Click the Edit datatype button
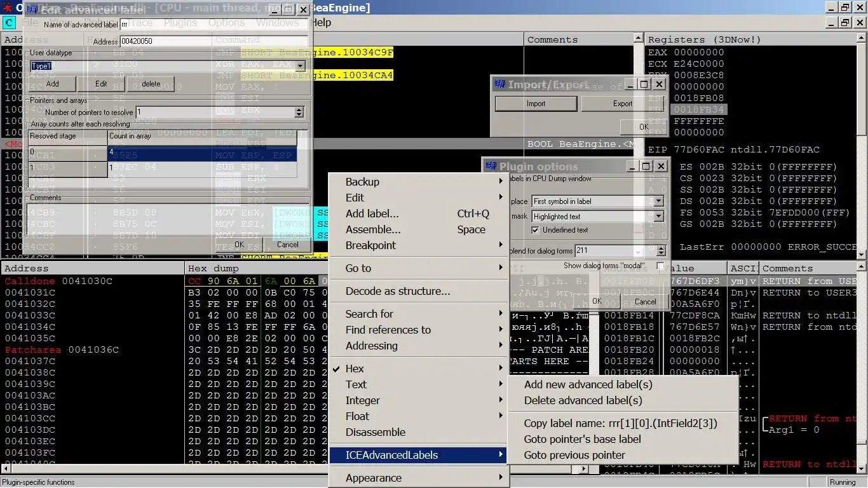The height and width of the screenshot is (488, 868). (x=102, y=84)
